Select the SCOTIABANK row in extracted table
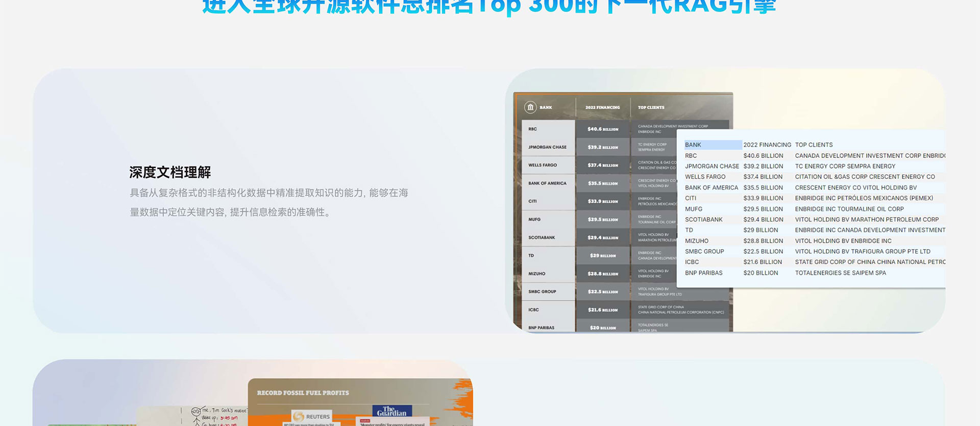 (815, 220)
